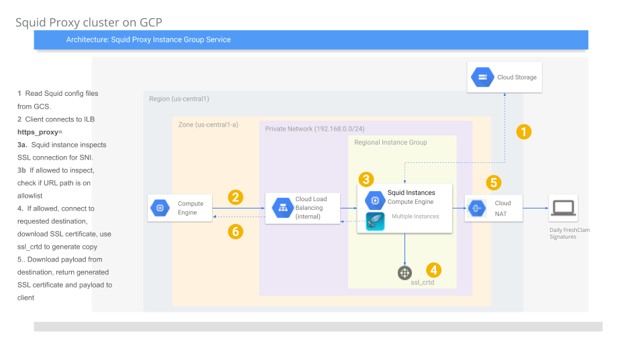Click 'Regional Instance Group' label
This screenshot has height=362, width=644.
[x=390, y=142]
